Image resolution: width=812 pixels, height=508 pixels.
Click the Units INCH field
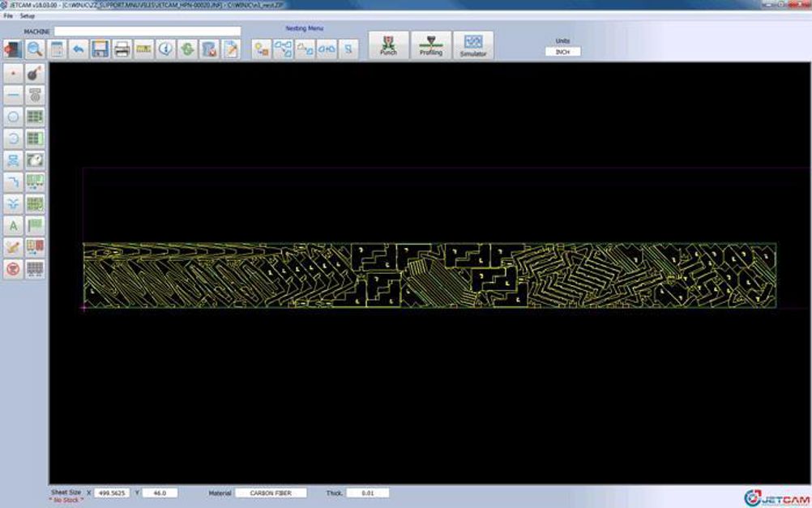(x=563, y=52)
